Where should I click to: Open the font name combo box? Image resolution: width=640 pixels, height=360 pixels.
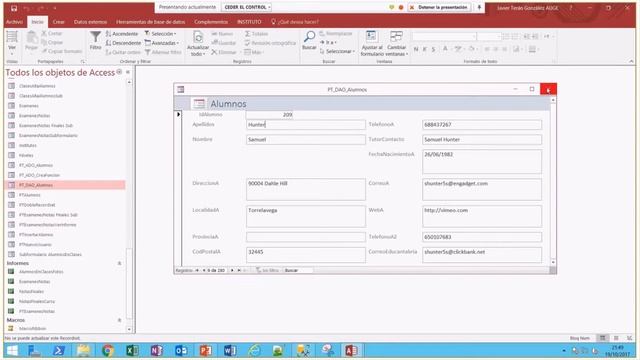point(444,37)
